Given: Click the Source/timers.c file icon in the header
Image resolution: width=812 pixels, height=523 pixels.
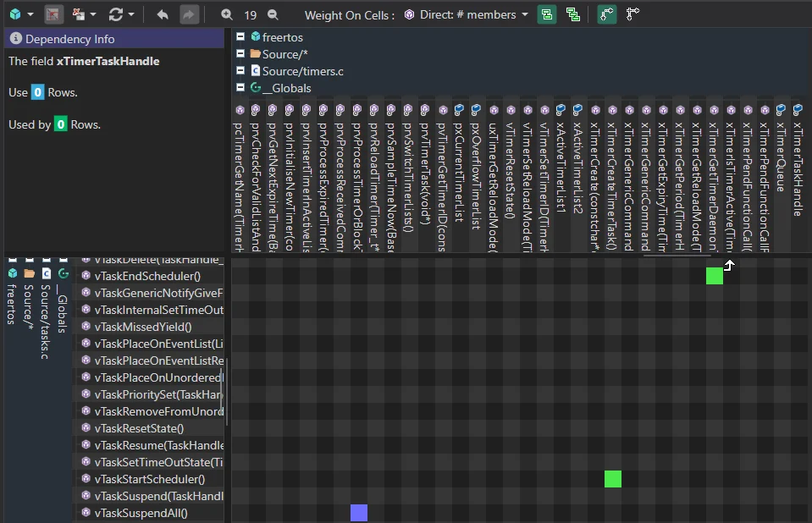Looking at the screenshot, I should tap(256, 70).
